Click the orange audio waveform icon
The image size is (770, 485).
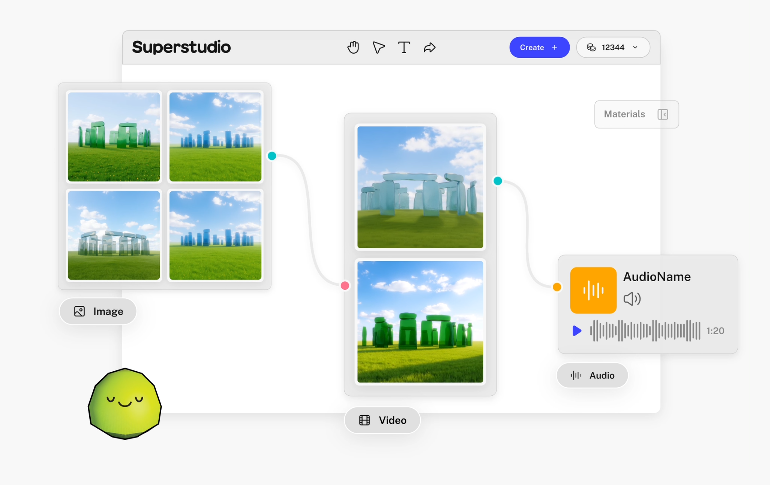tap(593, 290)
